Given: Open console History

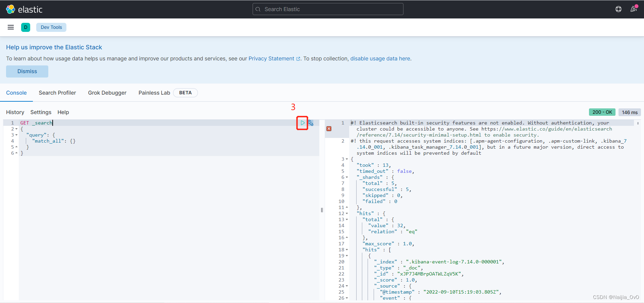Looking at the screenshot, I should click(15, 112).
